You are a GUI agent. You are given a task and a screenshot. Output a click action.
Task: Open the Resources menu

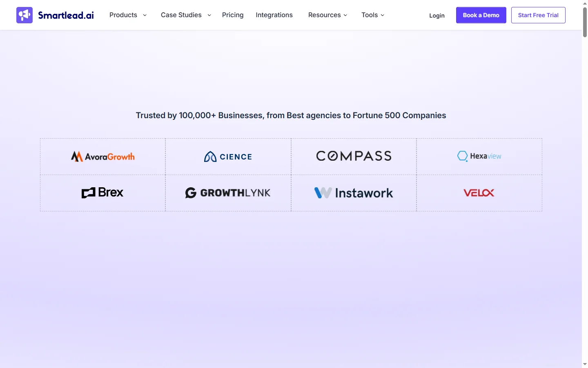pos(325,15)
